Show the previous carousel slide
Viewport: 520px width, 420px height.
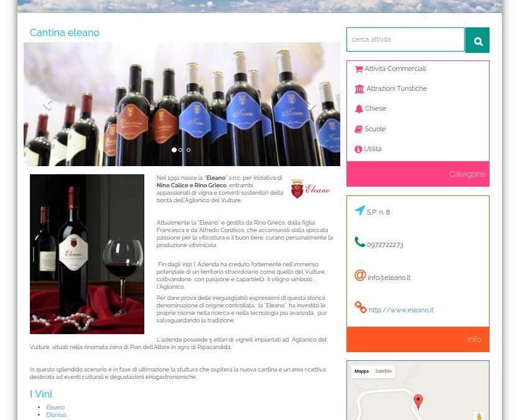click(x=48, y=104)
